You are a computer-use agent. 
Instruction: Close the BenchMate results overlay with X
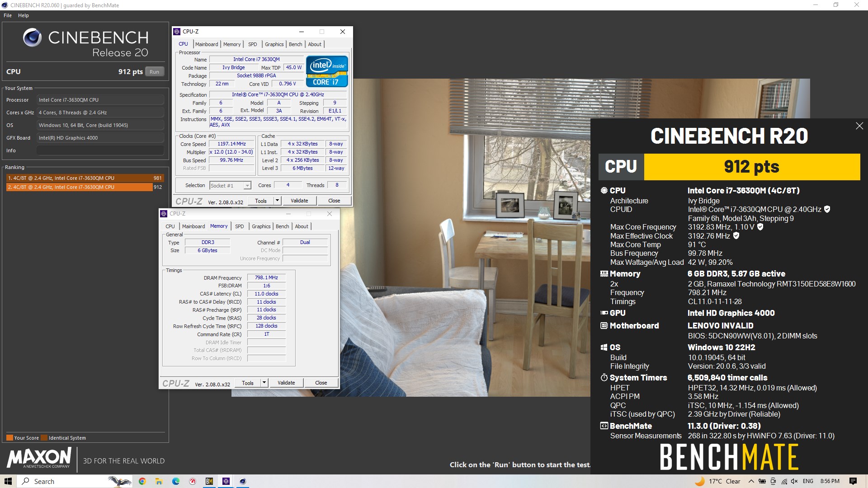point(859,126)
